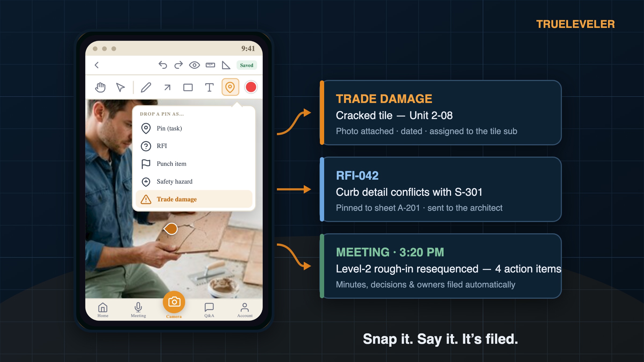Toggle visibility with the eye icon
This screenshot has height=362, width=644.
(194, 65)
